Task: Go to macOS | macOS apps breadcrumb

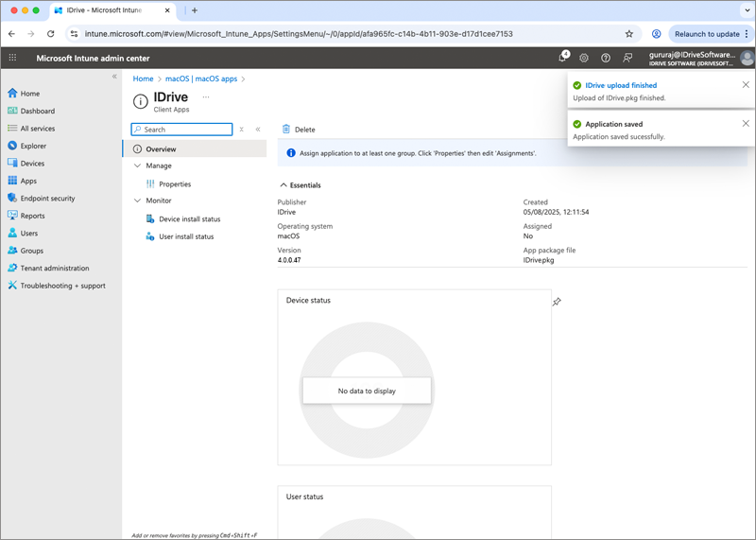Action: [x=201, y=78]
